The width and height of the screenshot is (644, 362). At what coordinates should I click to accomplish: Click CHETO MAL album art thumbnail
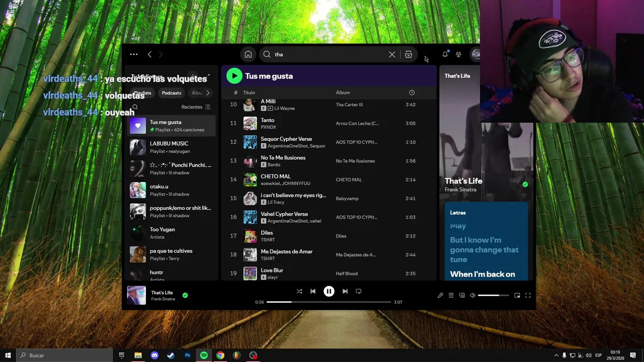[x=250, y=179]
